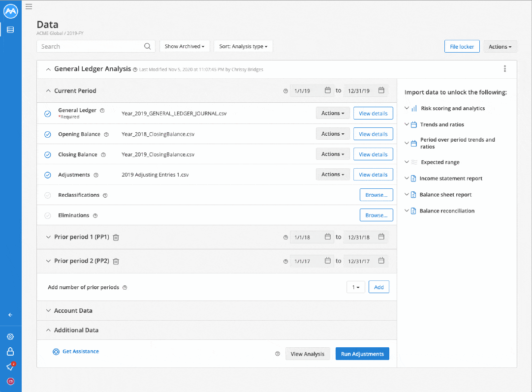Collapse the Current Period section
Viewport: 532px width, 392px height.
(48, 91)
